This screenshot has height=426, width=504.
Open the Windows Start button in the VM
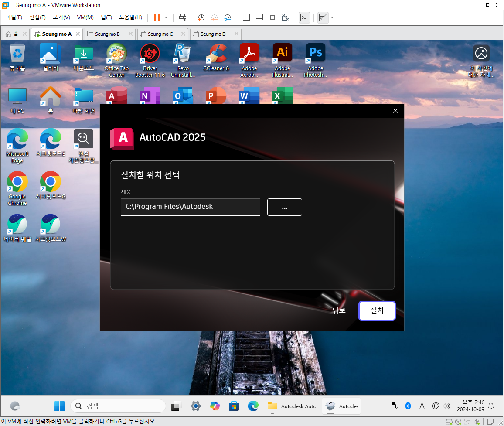coord(59,406)
